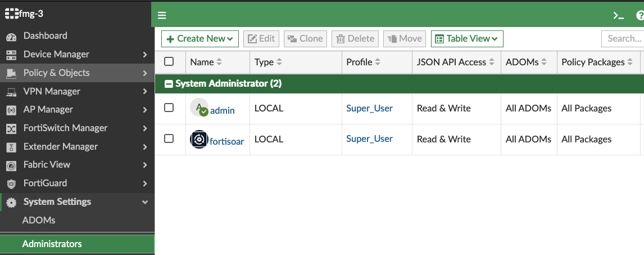
Task: Expand the FortiGuard chevron
Action: pyautogui.click(x=145, y=184)
